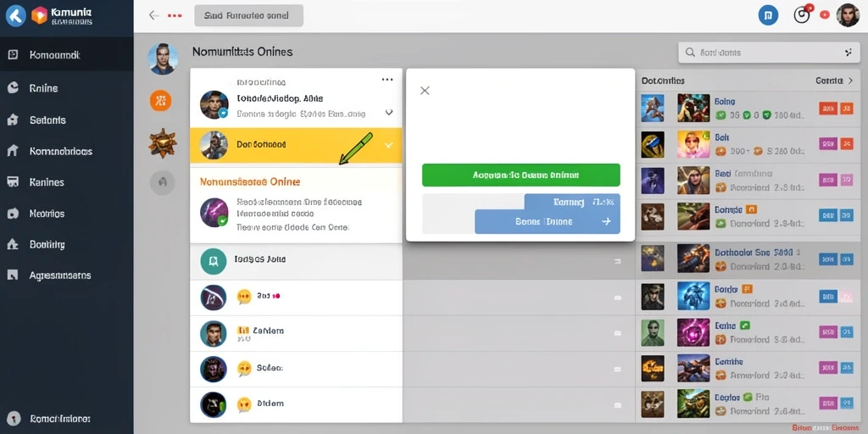The height and width of the screenshot is (434, 868).
Task: Open the Boing game title link
Action: pos(725,102)
